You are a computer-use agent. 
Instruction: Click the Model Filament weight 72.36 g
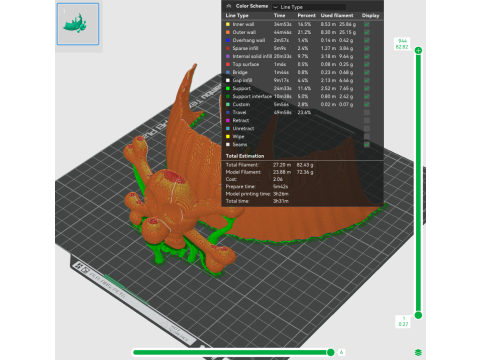(305, 172)
